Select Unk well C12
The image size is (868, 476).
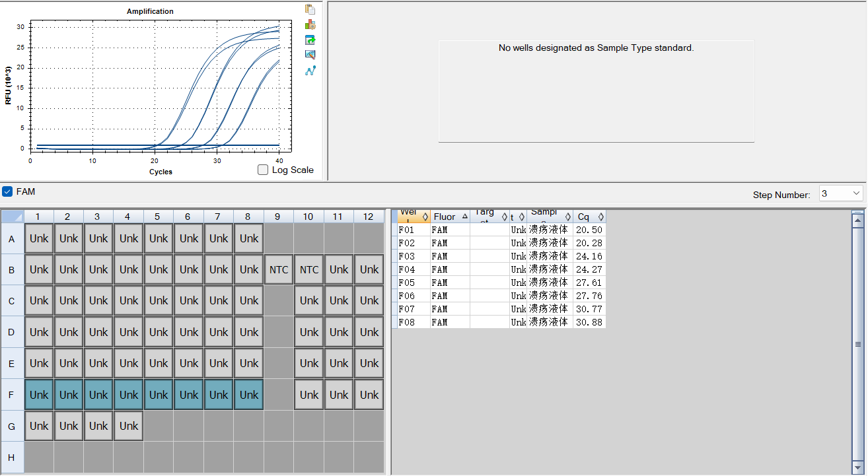pos(369,300)
